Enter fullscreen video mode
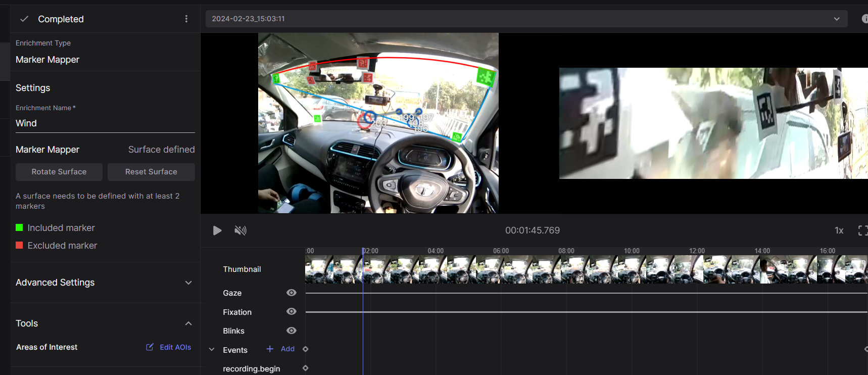 pos(863,230)
